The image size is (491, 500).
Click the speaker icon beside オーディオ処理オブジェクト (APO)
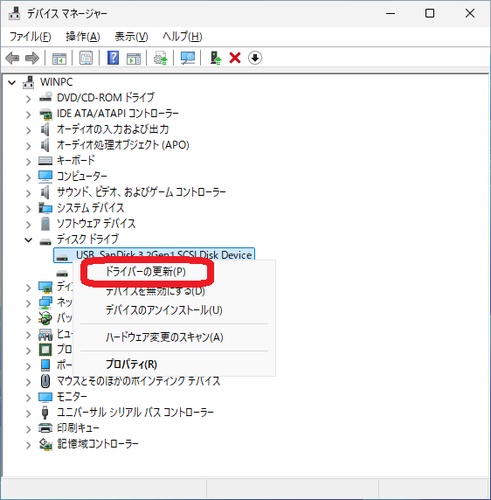tap(45, 145)
